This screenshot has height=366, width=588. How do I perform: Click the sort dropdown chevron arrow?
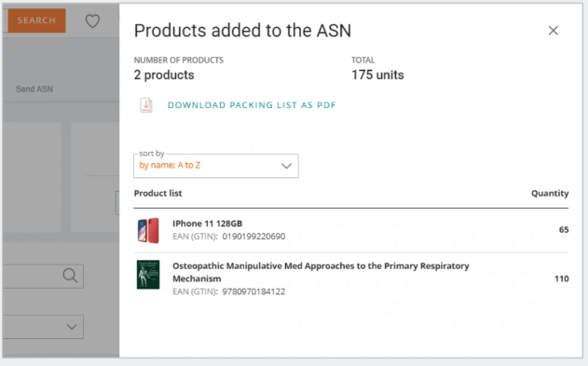(286, 166)
